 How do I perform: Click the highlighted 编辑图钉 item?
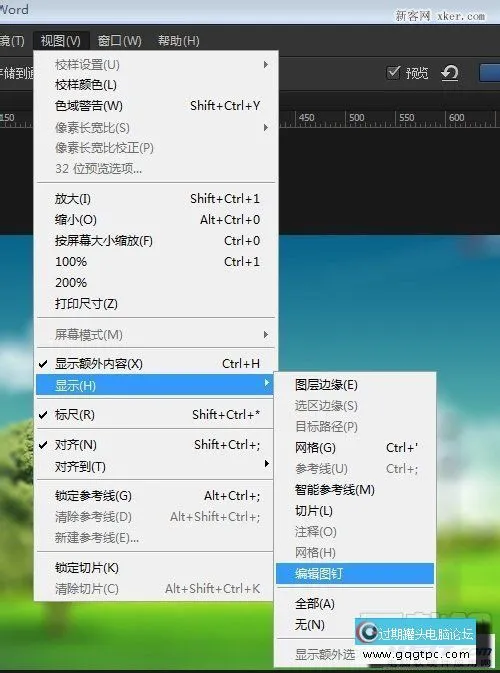[x=355, y=574]
